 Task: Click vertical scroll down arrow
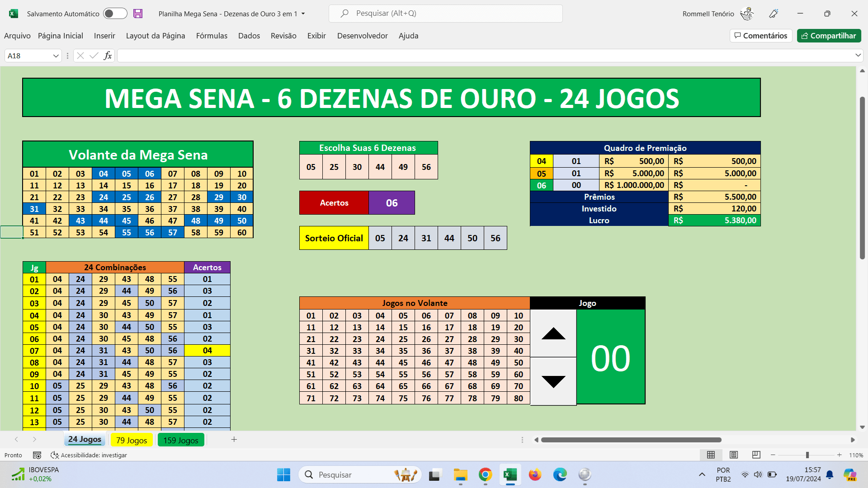click(862, 427)
